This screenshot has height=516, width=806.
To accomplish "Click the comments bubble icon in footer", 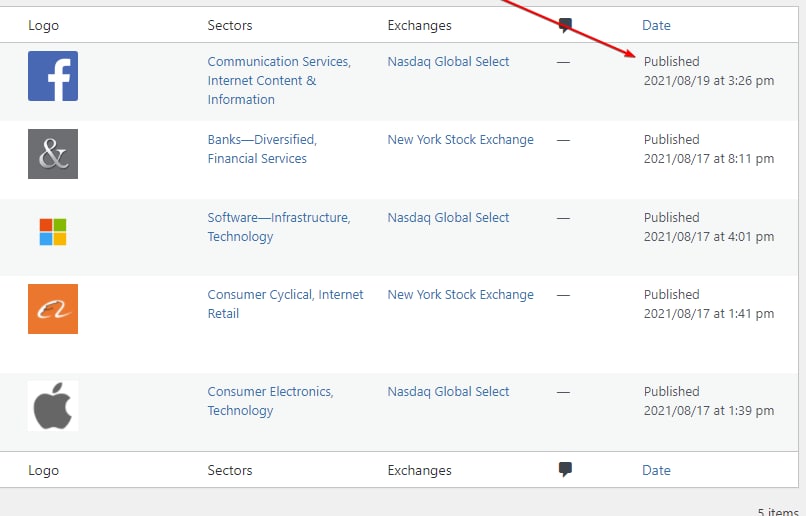I will [x=565, y=470].
